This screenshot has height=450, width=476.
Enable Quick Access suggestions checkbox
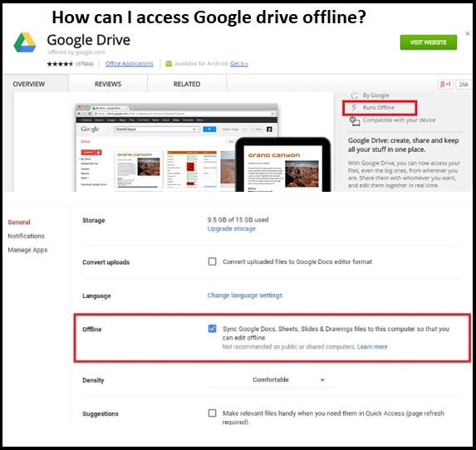coord(212,413)
